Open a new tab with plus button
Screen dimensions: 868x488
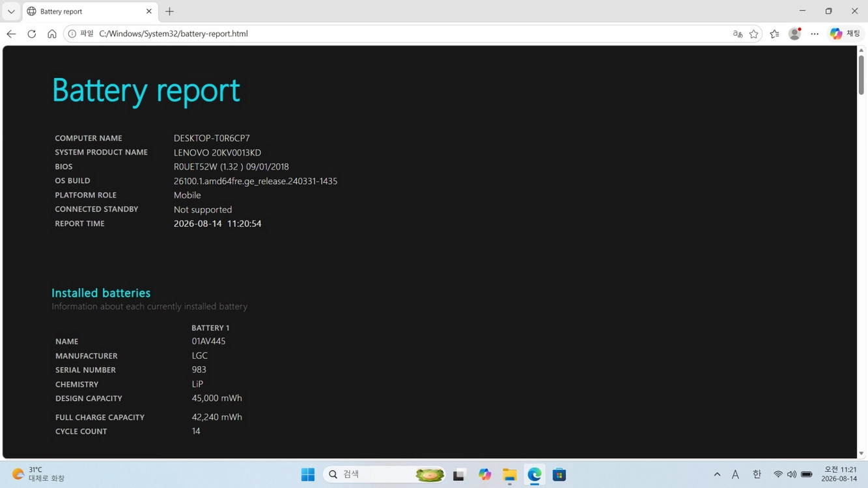(169, 12)
